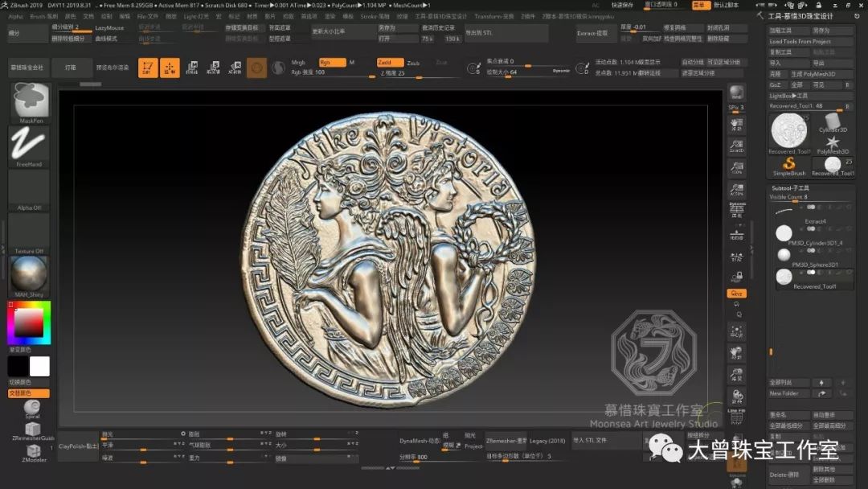Open the Brush menu
The image size is (868, 489).
[x=43, y=17]
